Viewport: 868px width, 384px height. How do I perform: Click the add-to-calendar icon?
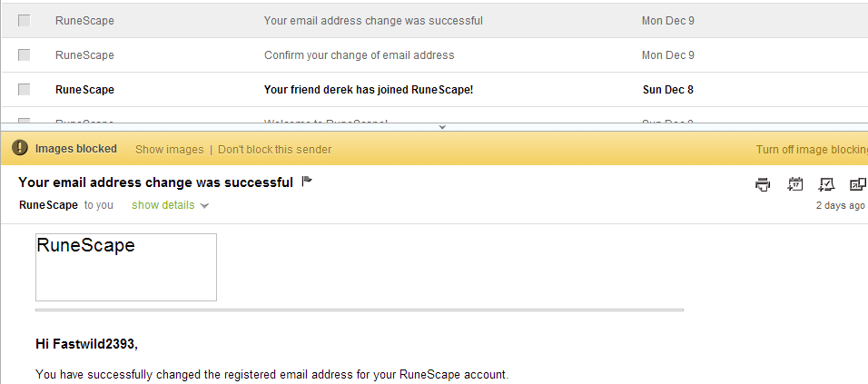click(x=794, y=184)
